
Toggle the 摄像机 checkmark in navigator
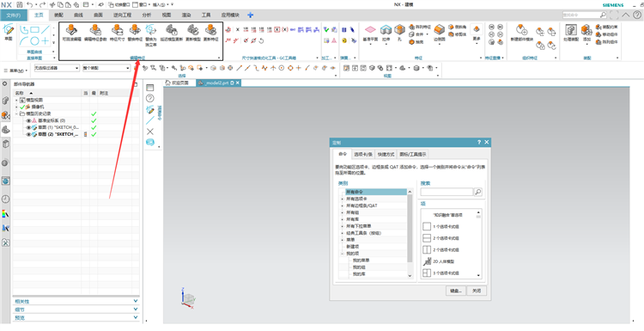coord(22,107)
